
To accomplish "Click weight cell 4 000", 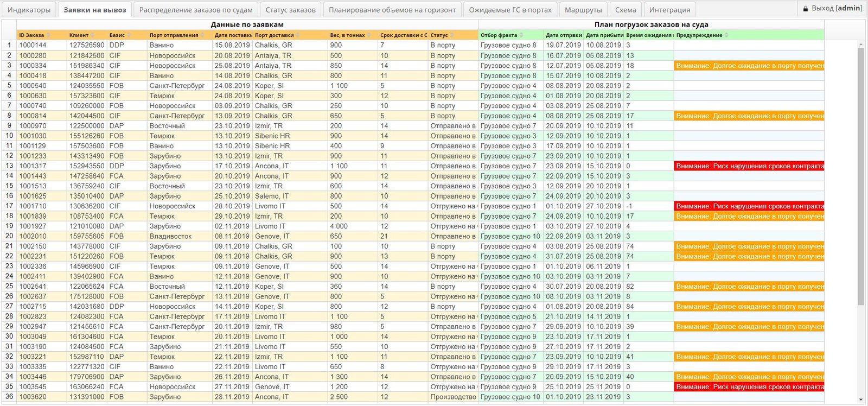I will [353, 226].
